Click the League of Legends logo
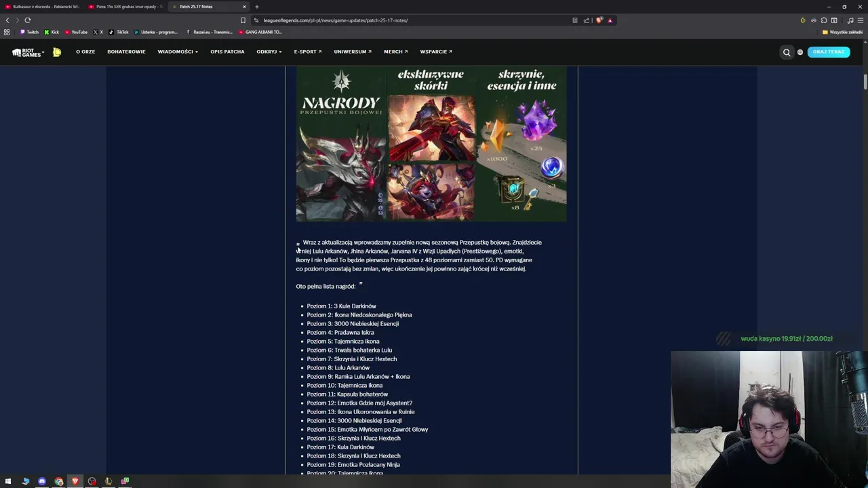 coord(57,52)
